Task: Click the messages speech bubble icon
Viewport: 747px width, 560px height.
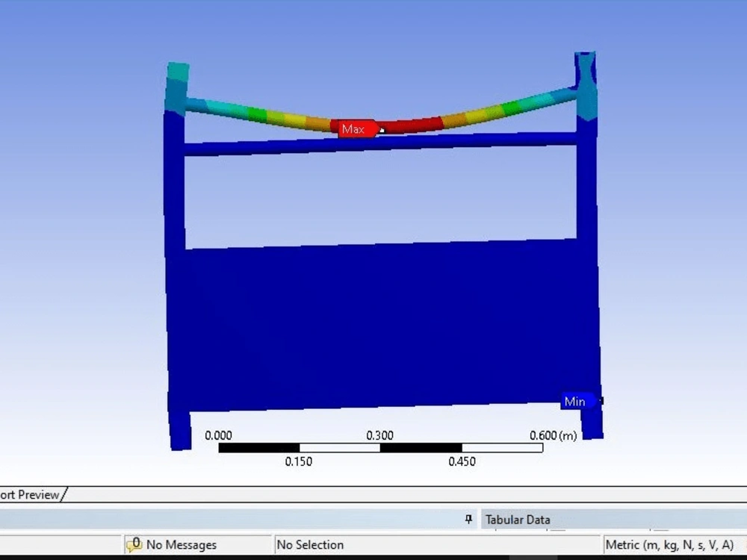Action: click(x=134, y=544)
